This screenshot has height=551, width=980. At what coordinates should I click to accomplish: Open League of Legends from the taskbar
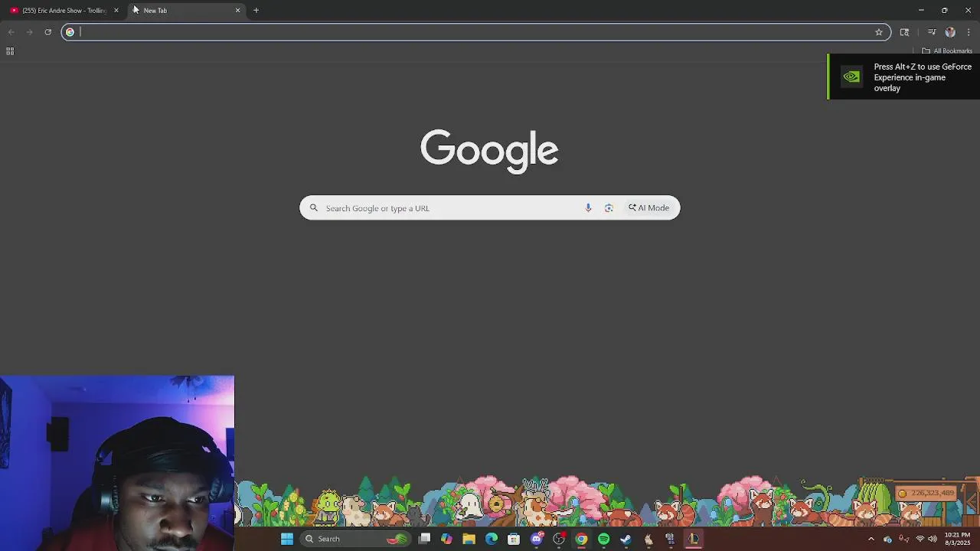click(693, 539)
